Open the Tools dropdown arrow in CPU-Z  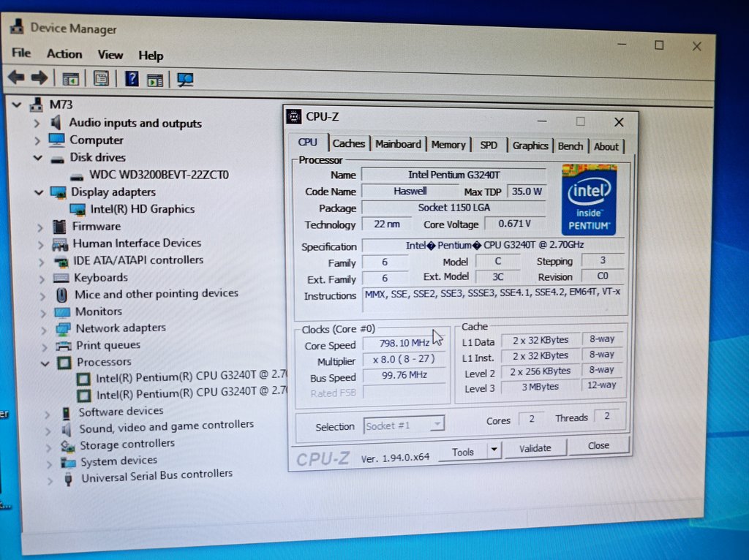click(494, 449)
